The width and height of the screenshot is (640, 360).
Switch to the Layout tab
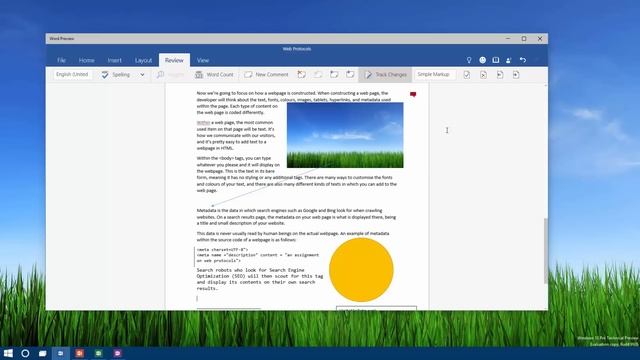click(x=143, y=60)
